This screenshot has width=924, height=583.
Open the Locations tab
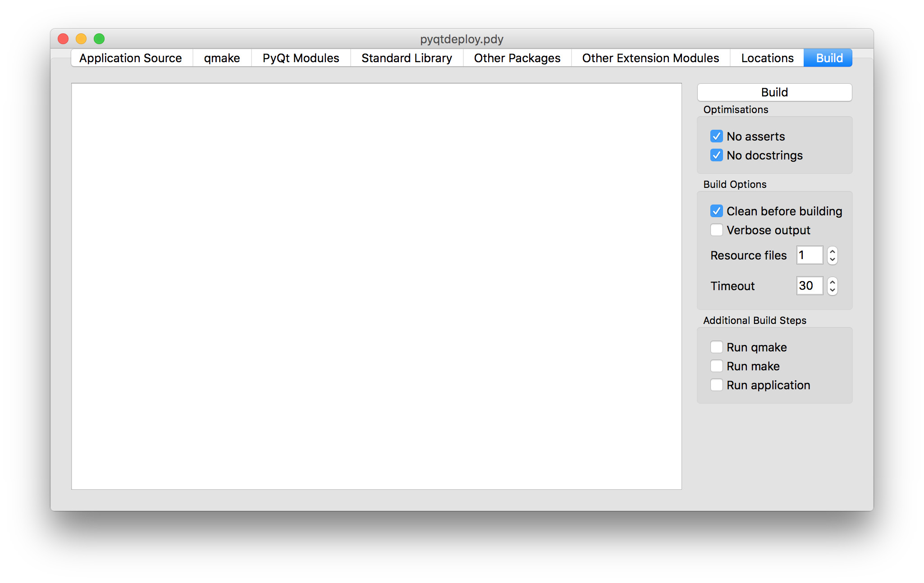point(767,58)
